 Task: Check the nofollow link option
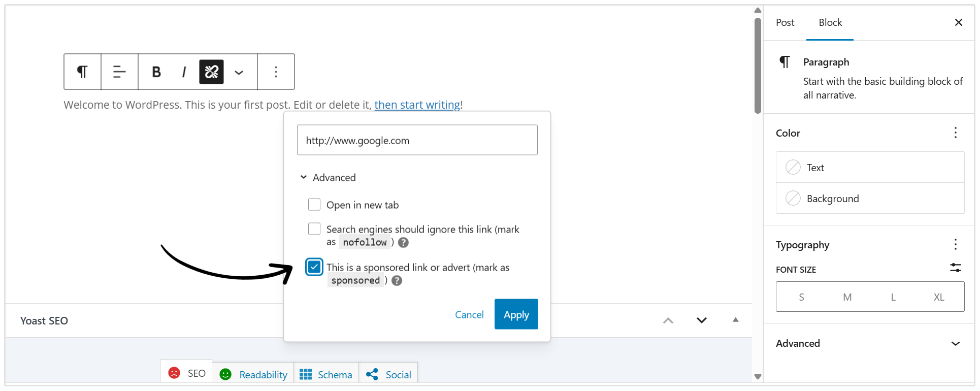point(314,229)
